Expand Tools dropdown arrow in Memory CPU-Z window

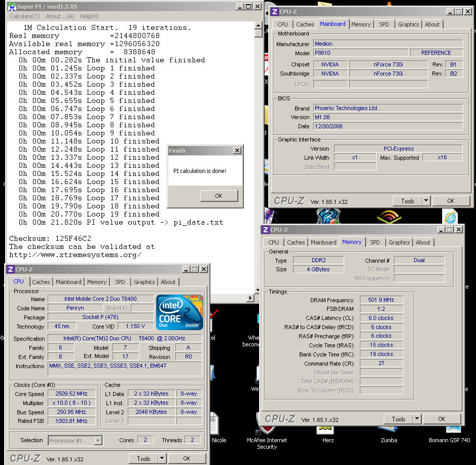pos(417,419)
